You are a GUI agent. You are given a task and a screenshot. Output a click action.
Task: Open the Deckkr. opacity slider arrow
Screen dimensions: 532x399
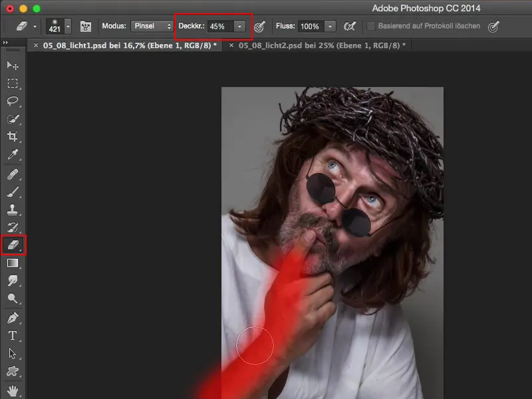(239, 26)
